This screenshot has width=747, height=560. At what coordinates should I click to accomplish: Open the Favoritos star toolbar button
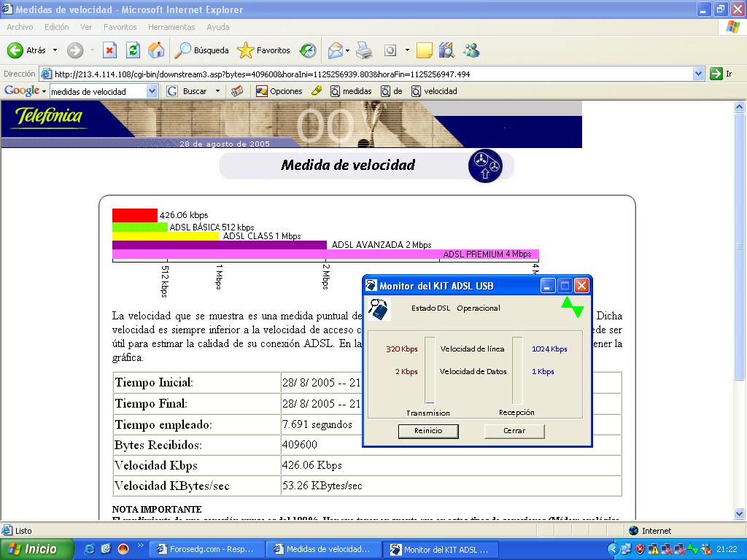point(263,50)
